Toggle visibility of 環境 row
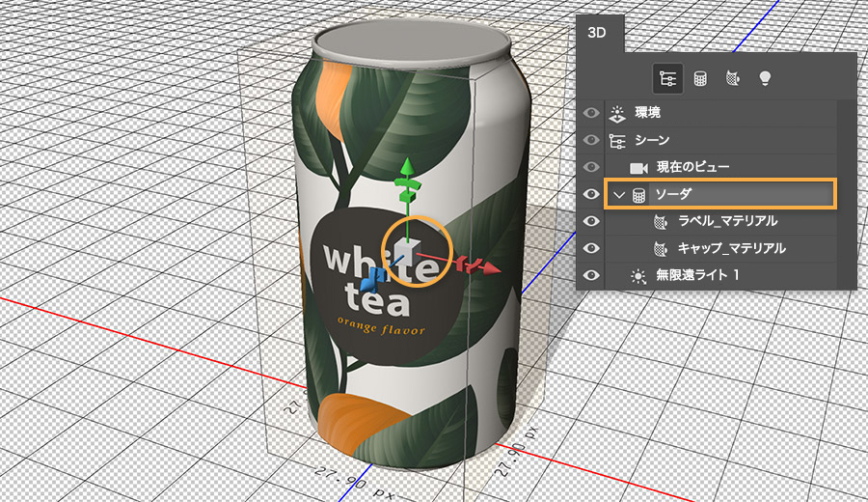868x502 pixels. pos(590,113)
